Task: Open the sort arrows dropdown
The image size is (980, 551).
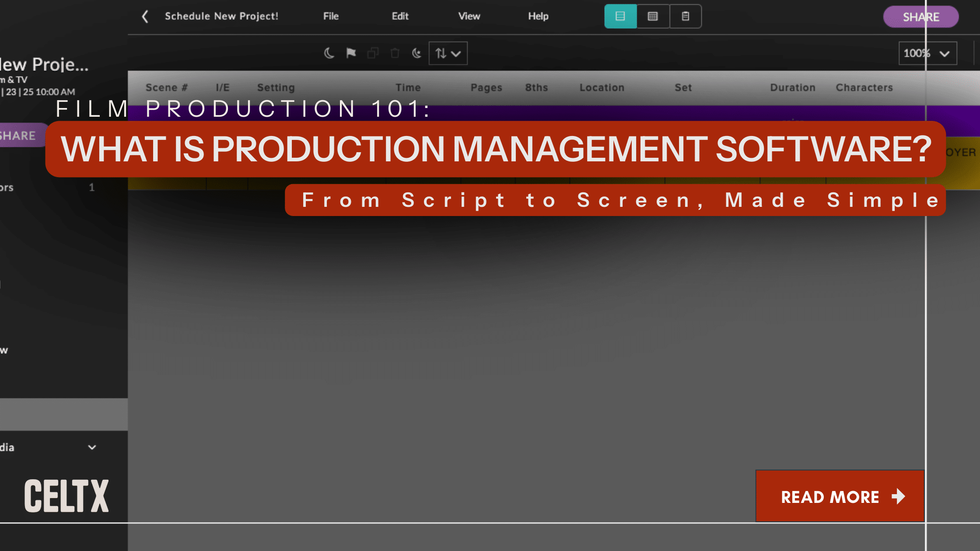Action: click(448, 53)
